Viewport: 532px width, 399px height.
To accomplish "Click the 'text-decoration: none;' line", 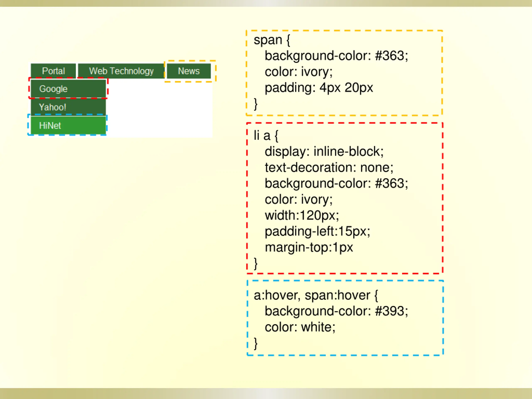I will (x=329, y=167).
